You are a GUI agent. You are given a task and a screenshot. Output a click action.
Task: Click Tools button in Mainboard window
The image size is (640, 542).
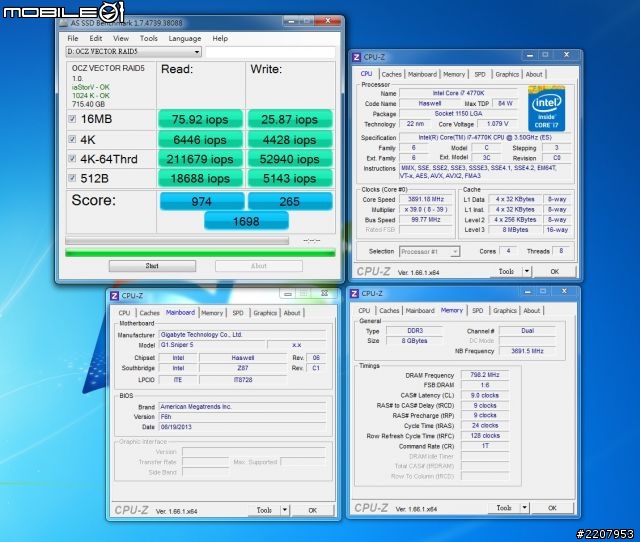pos(264,510)
